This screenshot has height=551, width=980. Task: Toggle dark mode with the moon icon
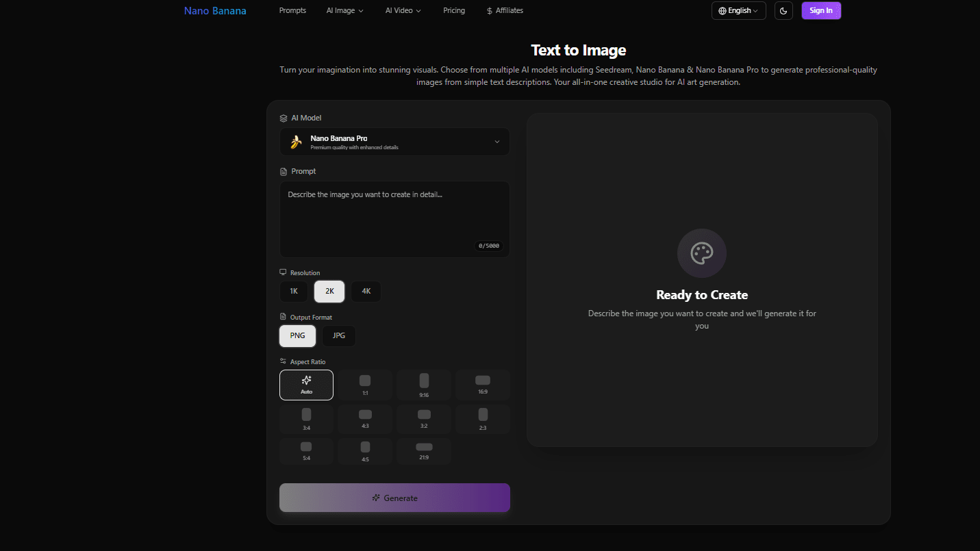[x=783, y=10]
